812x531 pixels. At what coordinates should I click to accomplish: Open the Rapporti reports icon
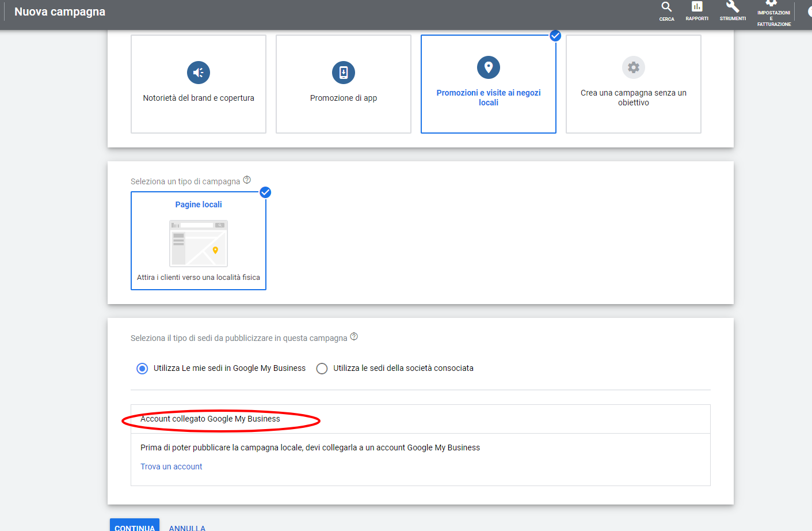click(697, 7)
